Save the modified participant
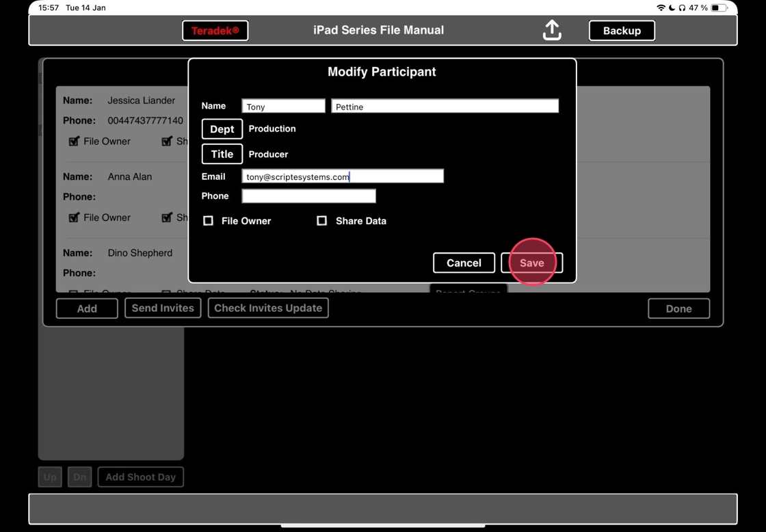The height and width of the screenshot is (532, 766). pos(532,263)
